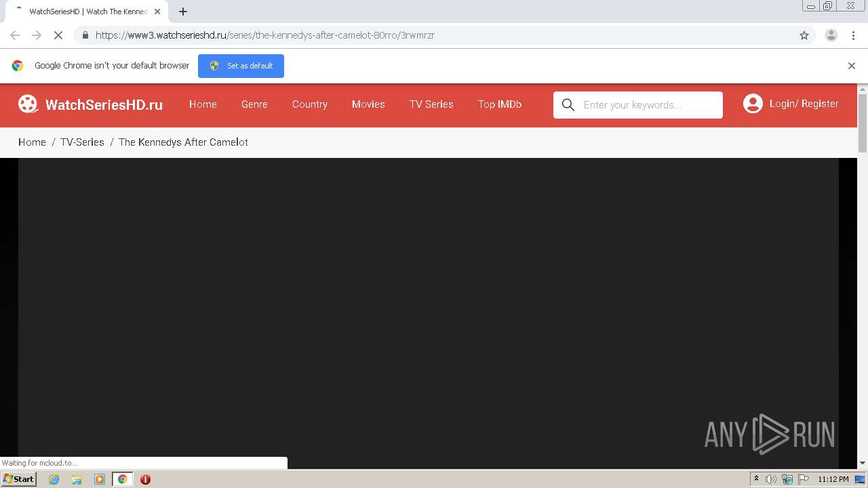Viewport: 868px width, 488px height.
Task: Click the WatchSeriesHD.ru site title
Action: pos(104,104)
